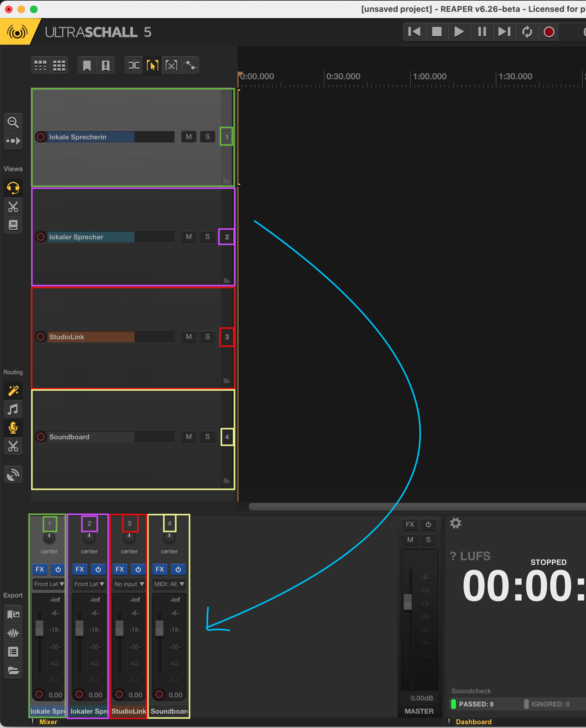Solo the lokaler Sprecher track

click(x=208, y=237)
